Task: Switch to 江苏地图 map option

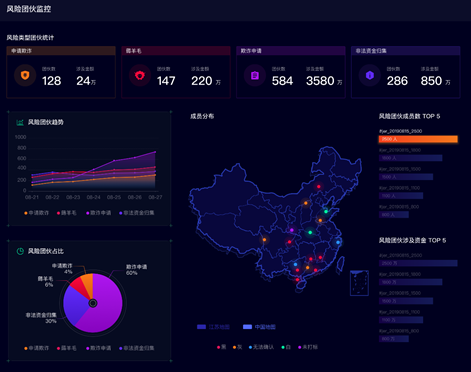Action: point(213,327)
